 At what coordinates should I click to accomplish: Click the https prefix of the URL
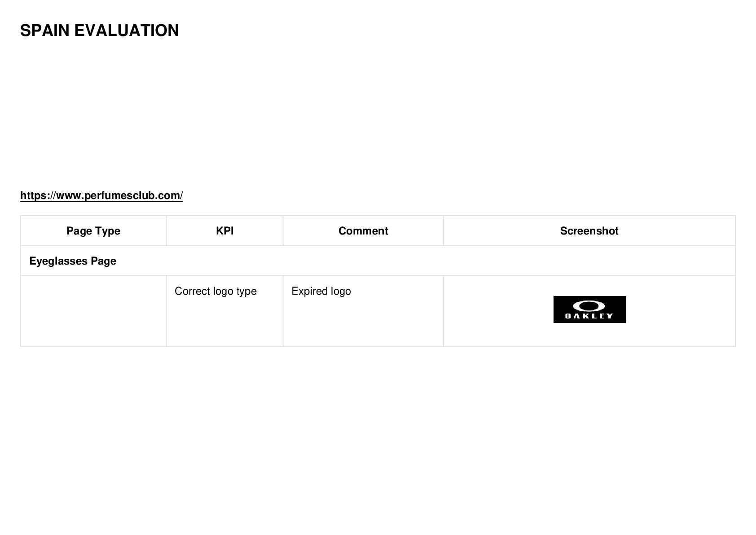coord(33,195)
